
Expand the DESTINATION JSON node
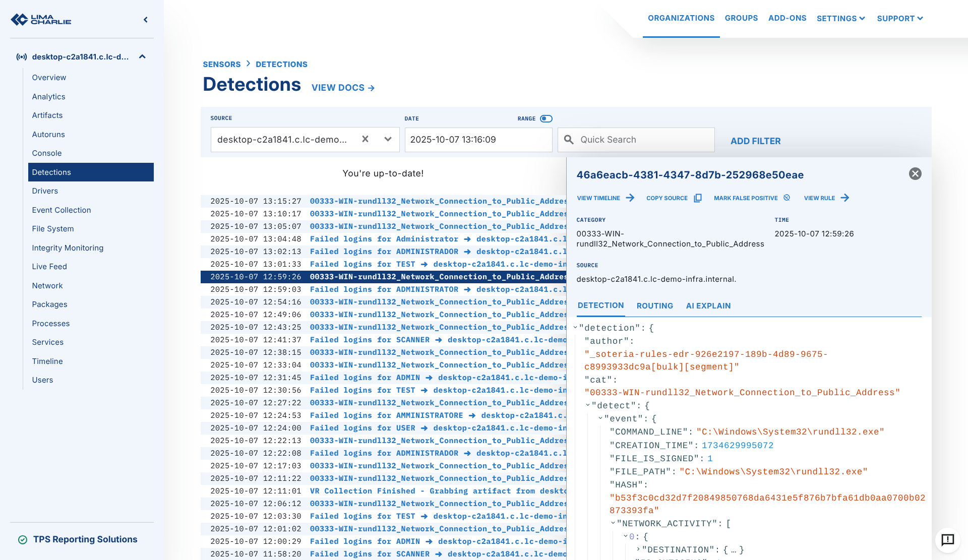tap(638, 549)
